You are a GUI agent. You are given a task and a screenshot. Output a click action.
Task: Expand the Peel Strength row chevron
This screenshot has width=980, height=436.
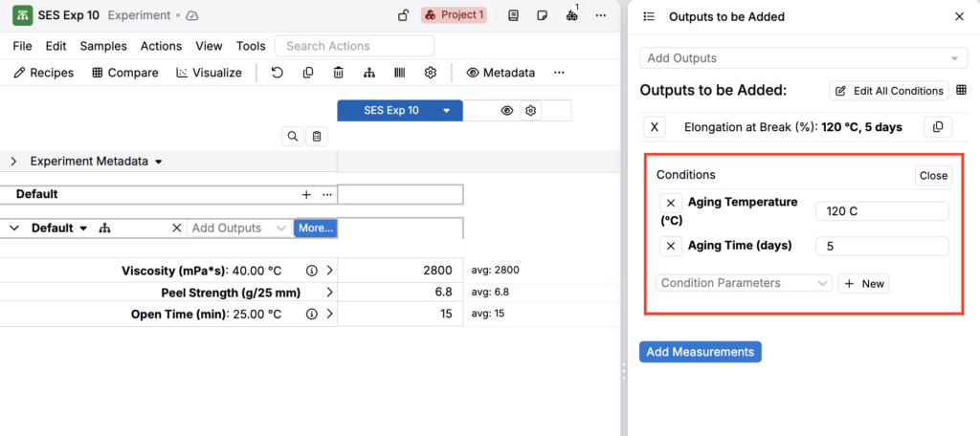pyautogui.click(x=329, y=293)
